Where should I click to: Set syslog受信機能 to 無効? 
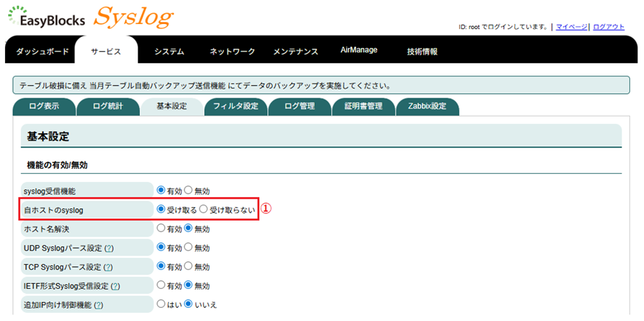click(x=188, y=191)
